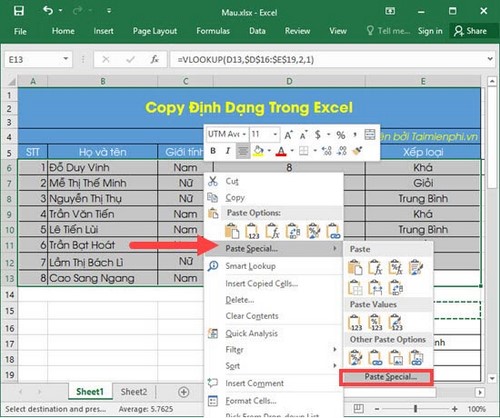Open the font size dropdown showing 11

pyautogui.click(x=275, y=134)
